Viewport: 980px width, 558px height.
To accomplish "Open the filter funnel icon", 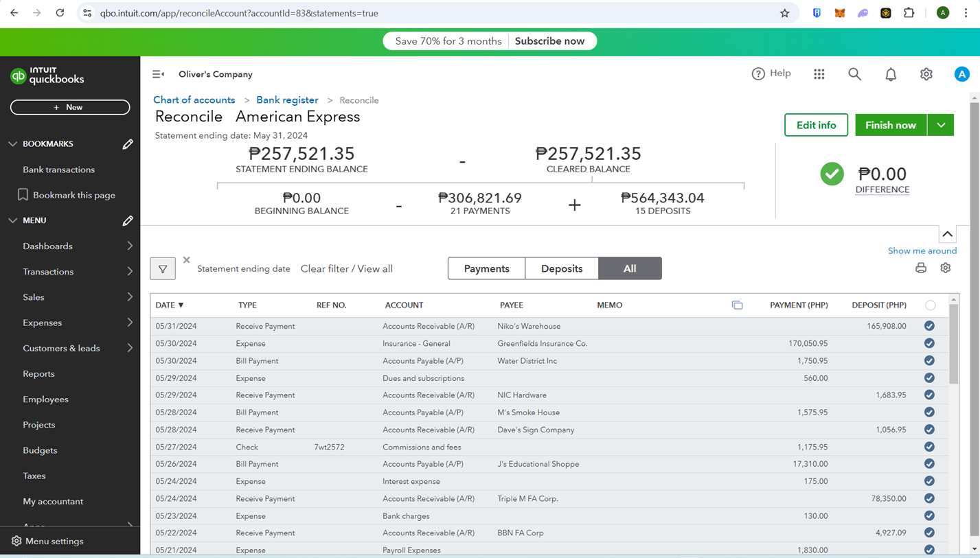I will [163, 269].
